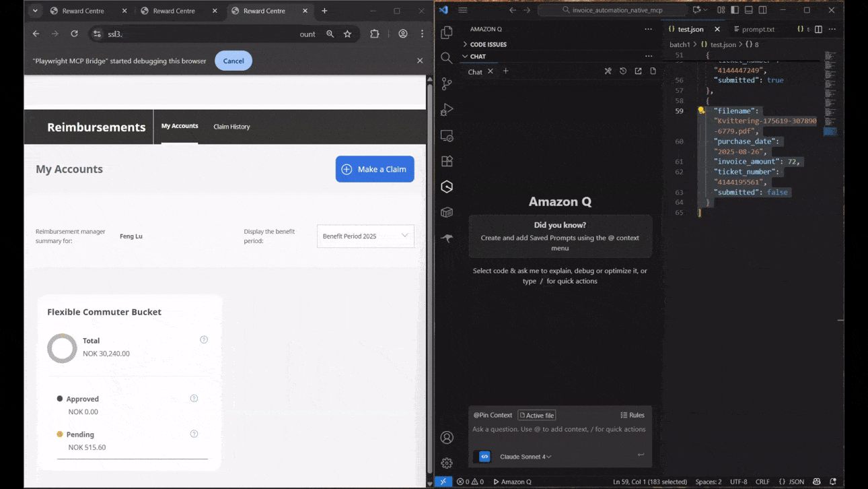The width and height of the screenshot is (868, 489).
Task: Click the Amazon Q activity bar icon
Action: coord(447,187)
